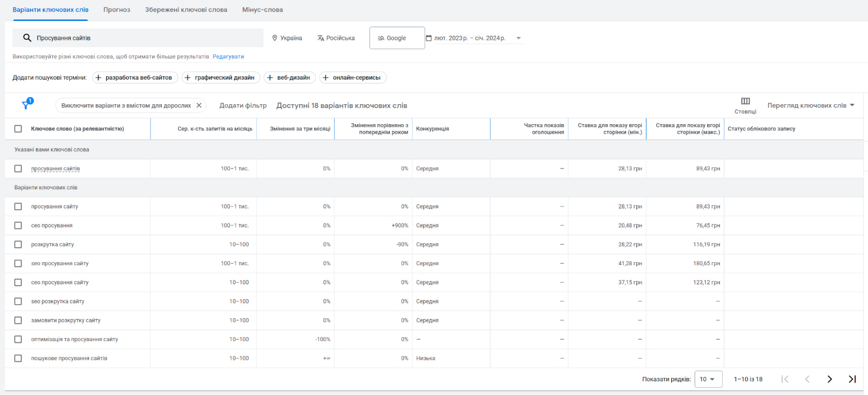This screenshot has width=868, height=395.
Task: Open the filter funnel icon
Action: pos(27,104)
